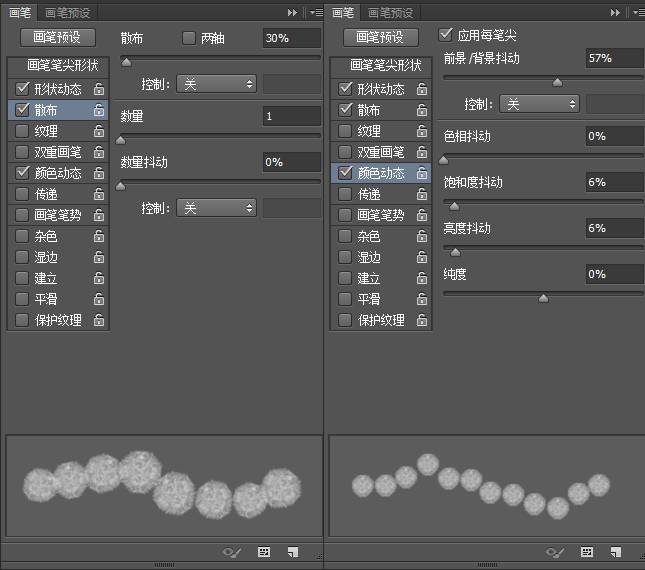Click the lock icon beside 平滑 in left panel
Image resolution: width=645 pixels, height=570 pixels.
(x=99, y=299)
